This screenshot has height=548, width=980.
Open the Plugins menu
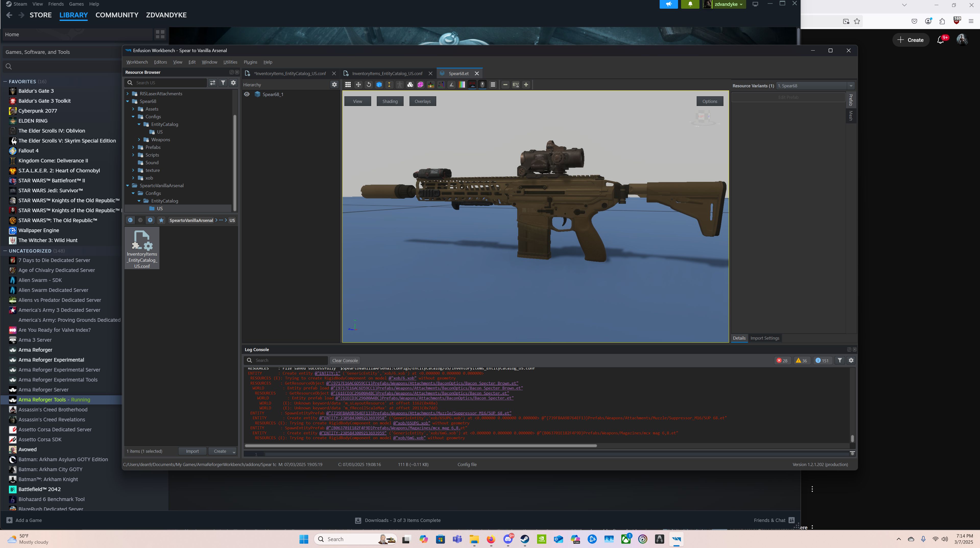[250, 62]
